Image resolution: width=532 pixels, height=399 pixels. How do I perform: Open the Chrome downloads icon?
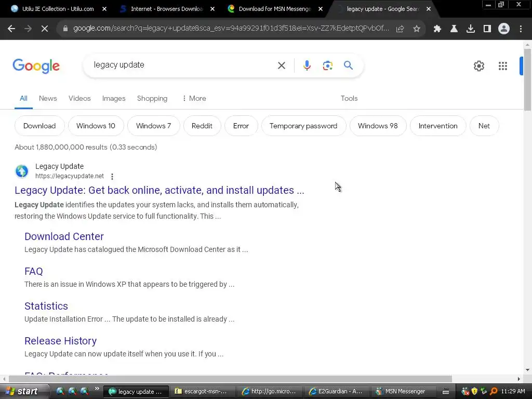pyautogui.click(x=471, y=29)
